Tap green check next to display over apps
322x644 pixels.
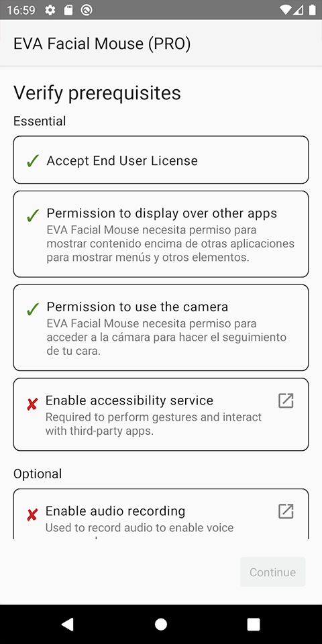coord(32,215)
